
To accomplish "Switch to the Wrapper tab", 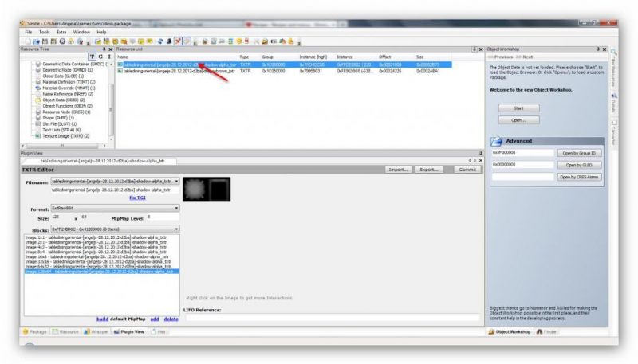I will click(x=96, y=331).
